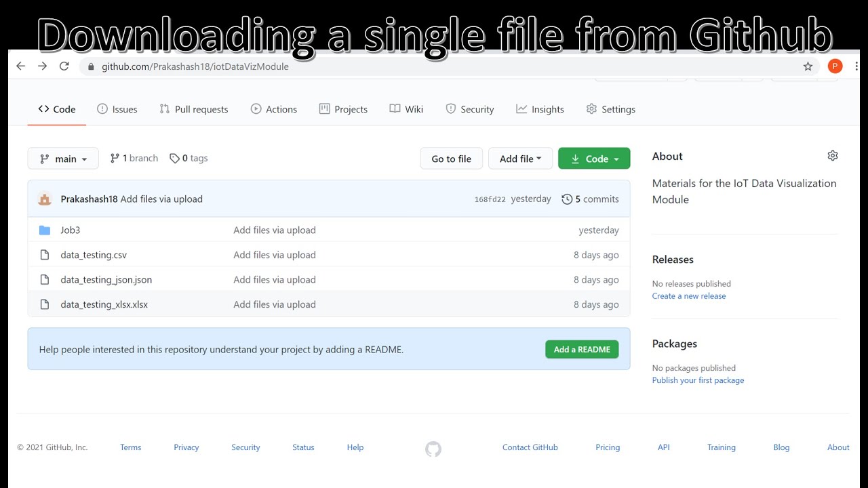868x488 pixels.
Task: Open the footer About link
Action: click(838, 447)
